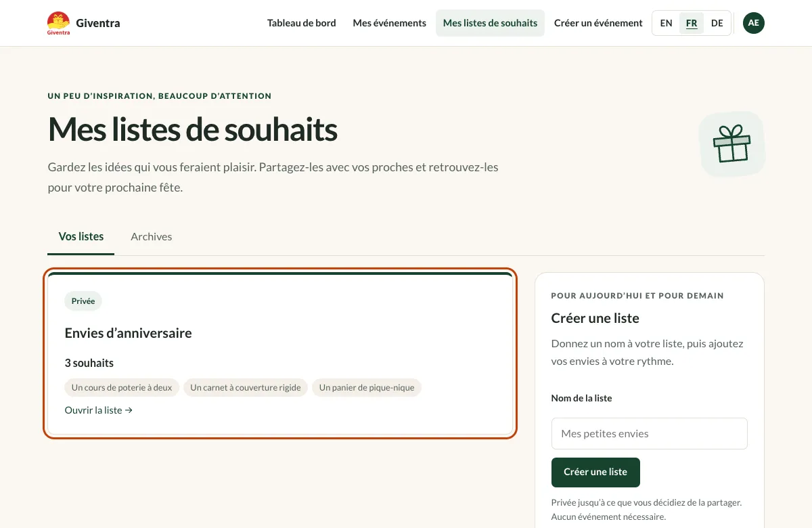Screen dimensions: 812x528
Task: Switch to the Vos listes tab
Action: [x=81, y=237]
